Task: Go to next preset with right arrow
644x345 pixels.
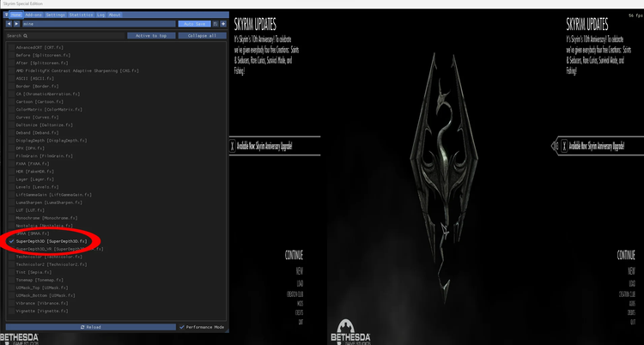Action: [x=16, y=24]
